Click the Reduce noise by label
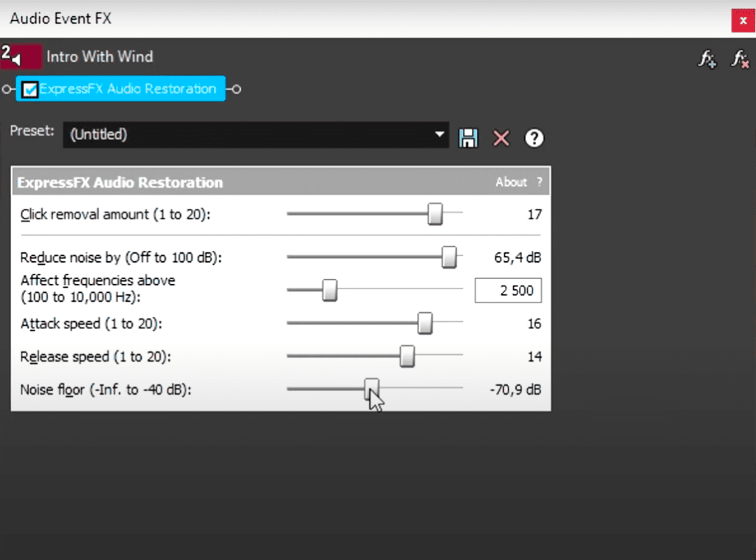Viewport: 756px width, 560px height. coord(121,257)
